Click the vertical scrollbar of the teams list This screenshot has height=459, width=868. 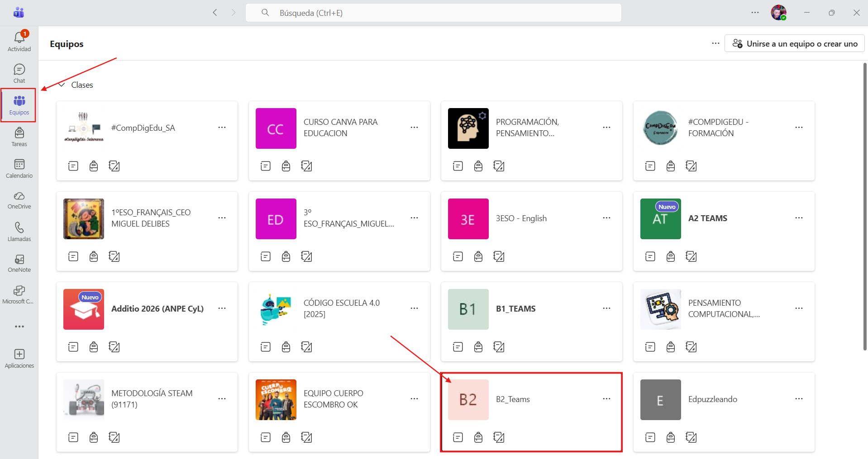(x=865, y=206)
